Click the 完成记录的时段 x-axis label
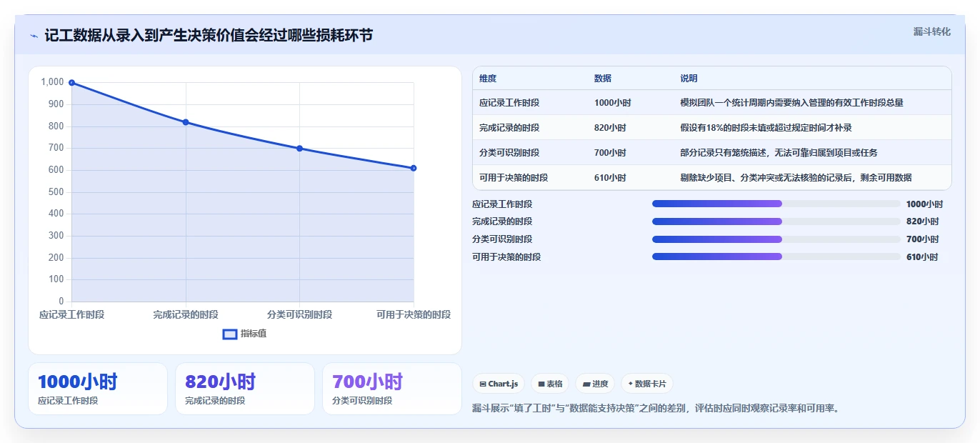This screenshot has width=980, height=443. (186, 314)
